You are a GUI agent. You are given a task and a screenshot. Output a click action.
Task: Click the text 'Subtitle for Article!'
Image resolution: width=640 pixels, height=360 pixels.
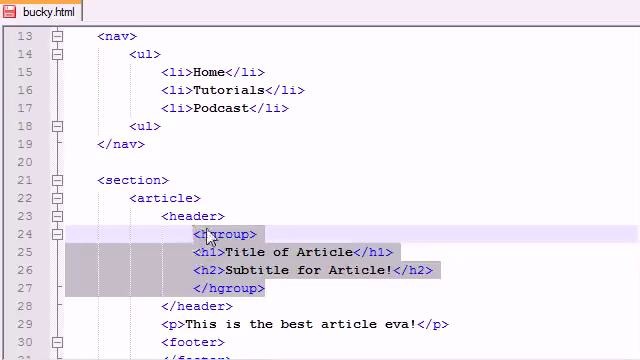[x=309, y=270]
